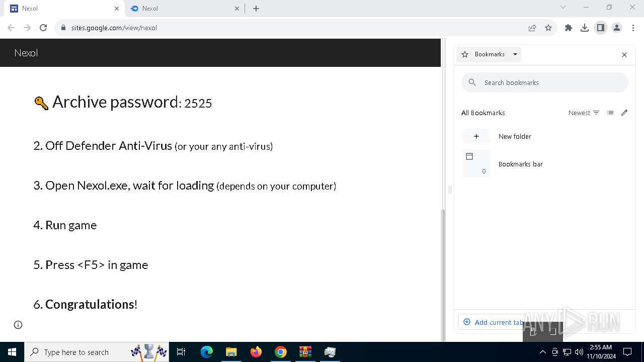Open Task View on taskbar
This screenshot has width=644, height=362.
[x=181, y=352]
